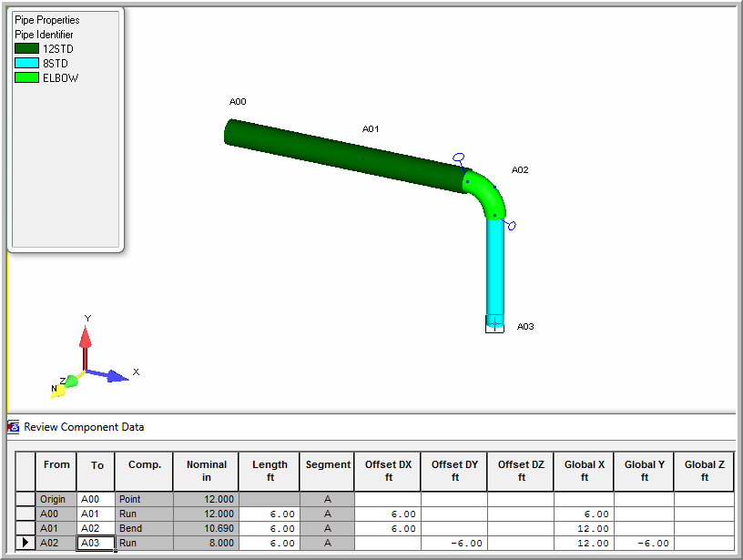The image size is (743, 560).
Task: Click the crosshair marker at point A03
Action: pyautogui.click(x=494, y=323)
